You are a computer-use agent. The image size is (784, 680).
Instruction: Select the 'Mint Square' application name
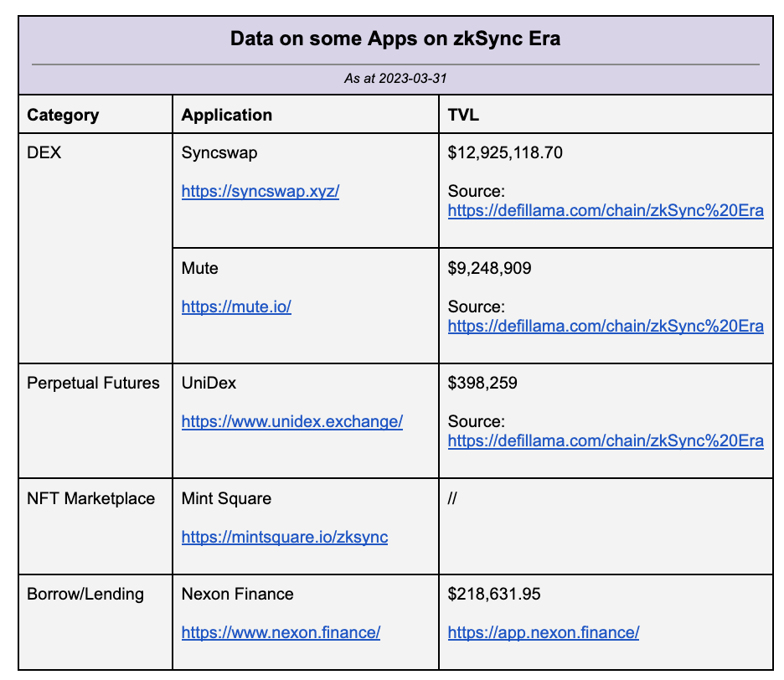226,498
